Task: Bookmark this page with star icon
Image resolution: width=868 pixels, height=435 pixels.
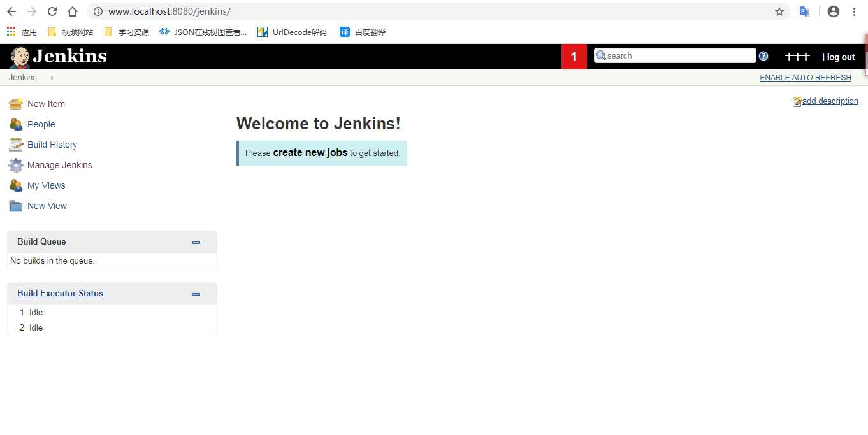Action: click(x=779, y=11)
